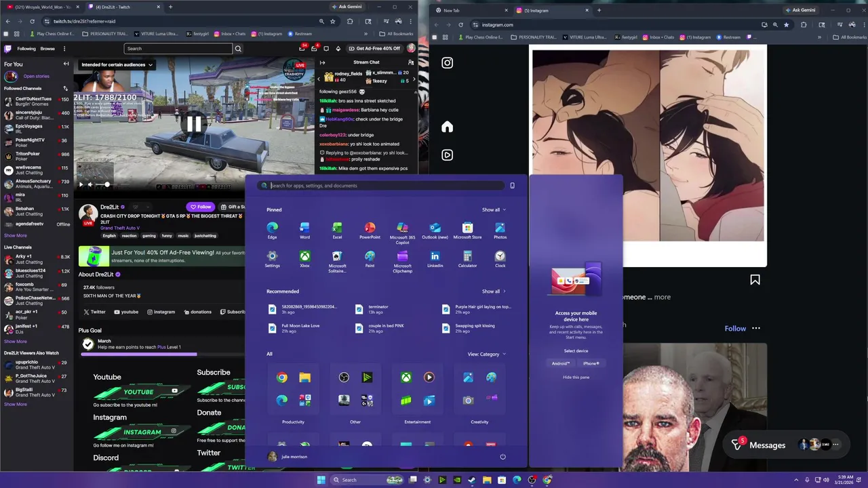Image resolution: width=868 pixels, height=488 pixels.
Task: Open Twitch top nav more options menu
Action: [64, 49]
